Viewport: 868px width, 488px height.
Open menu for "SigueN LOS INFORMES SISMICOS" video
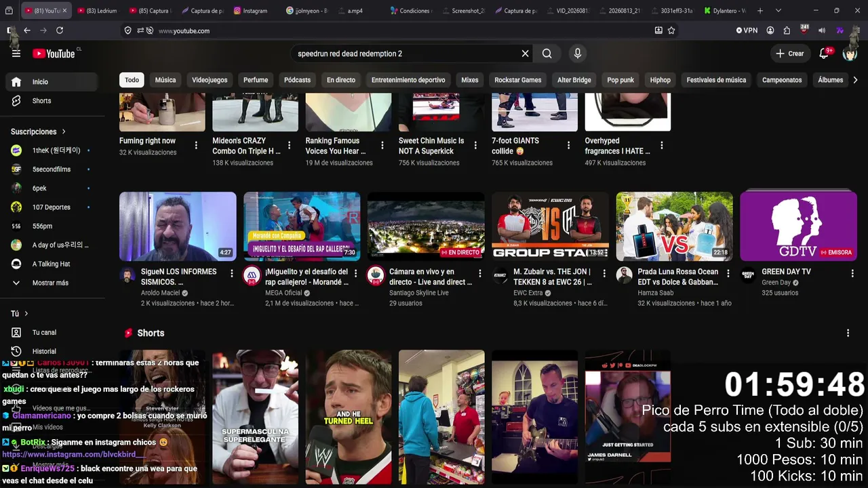(231, 274)
